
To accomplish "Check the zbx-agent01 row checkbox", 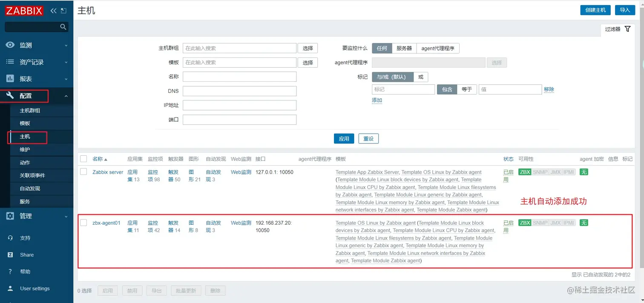I will pyautogui.click(x=83, y=223).
